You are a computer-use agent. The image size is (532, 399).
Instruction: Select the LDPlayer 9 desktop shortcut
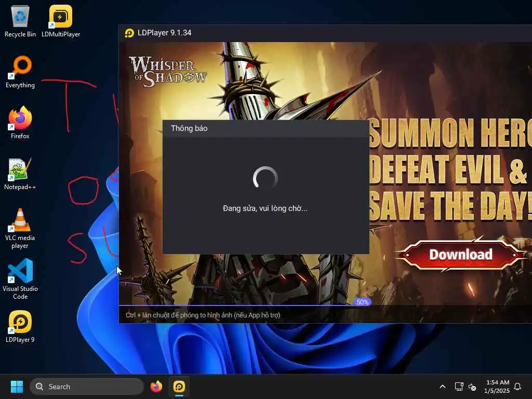coord(20,326)
